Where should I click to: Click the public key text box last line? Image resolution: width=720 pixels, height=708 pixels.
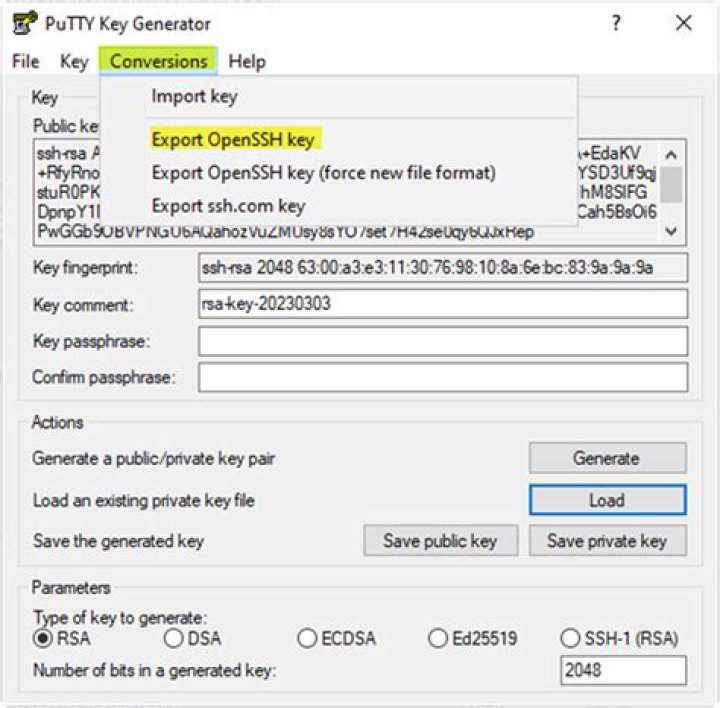(285, 232)
